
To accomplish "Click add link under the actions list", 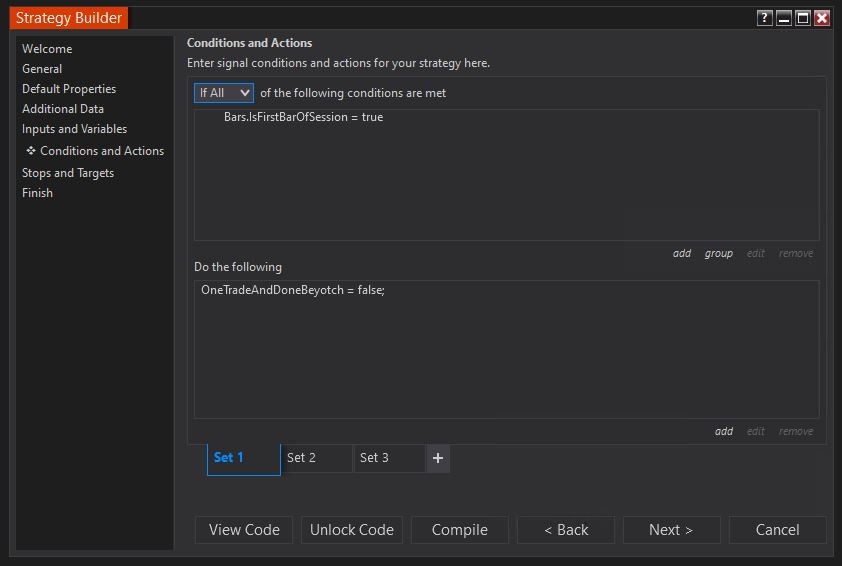I will (724, 432).
